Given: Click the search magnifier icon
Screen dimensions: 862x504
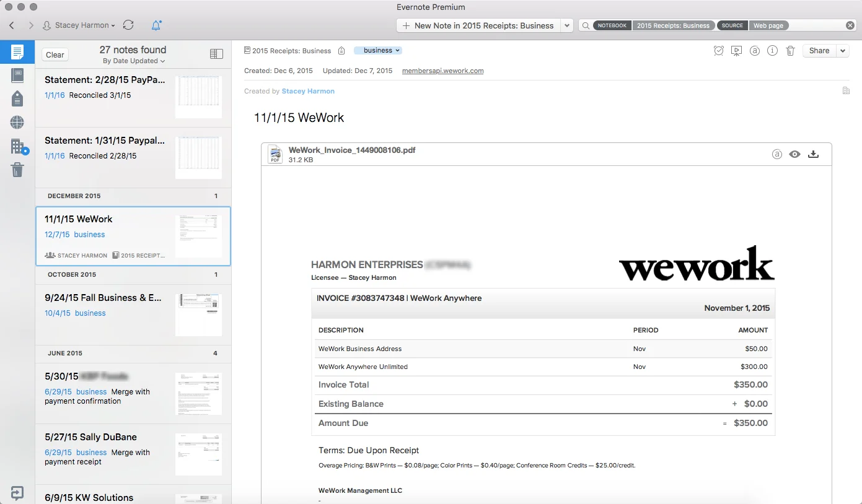Looking at the screenshot, I should [x=586, y=25].
